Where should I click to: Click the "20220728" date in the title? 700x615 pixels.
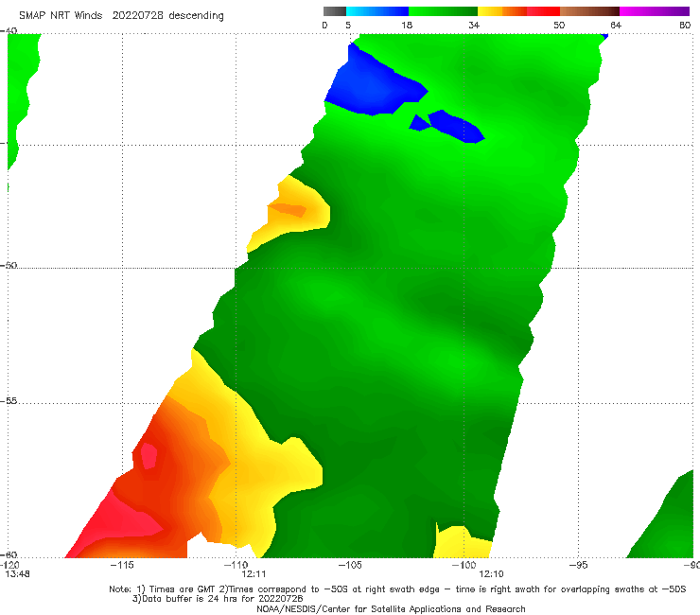point(137,15)
